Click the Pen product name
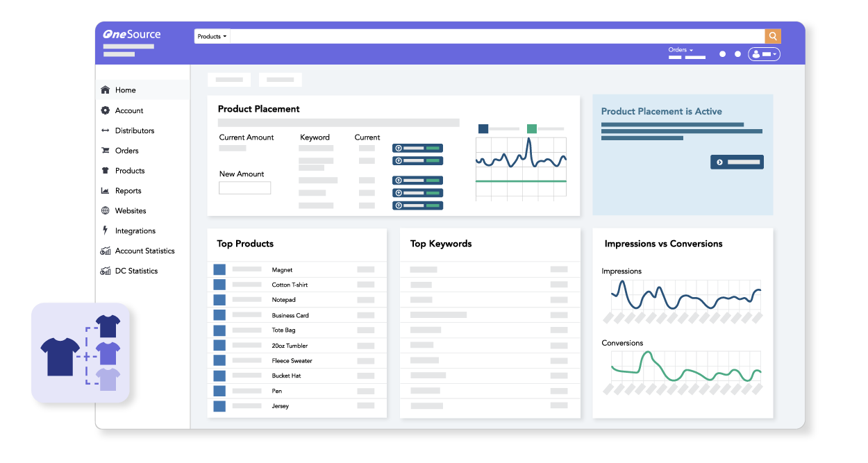The height and width of the screenshot is (463, 868). click(277, 391)
